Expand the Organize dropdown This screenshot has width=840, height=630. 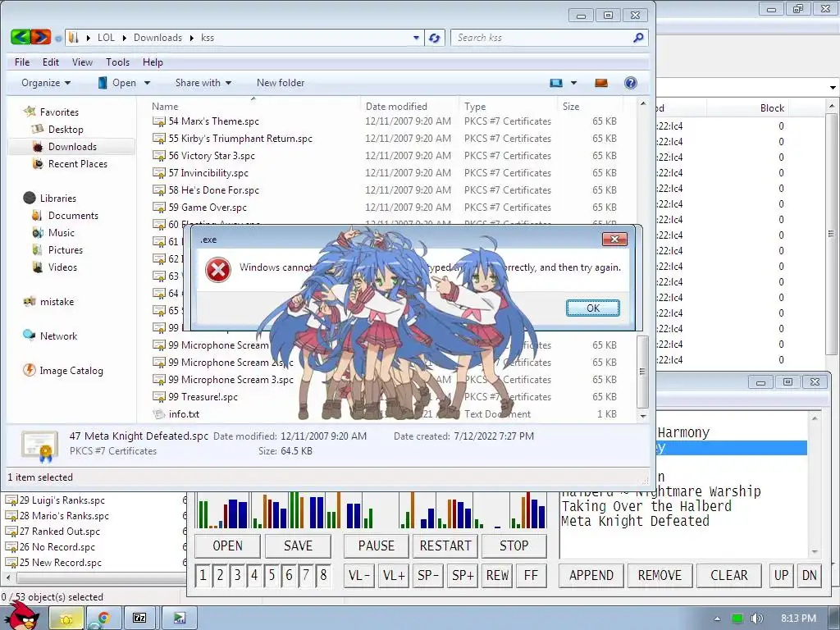(46, 83)
